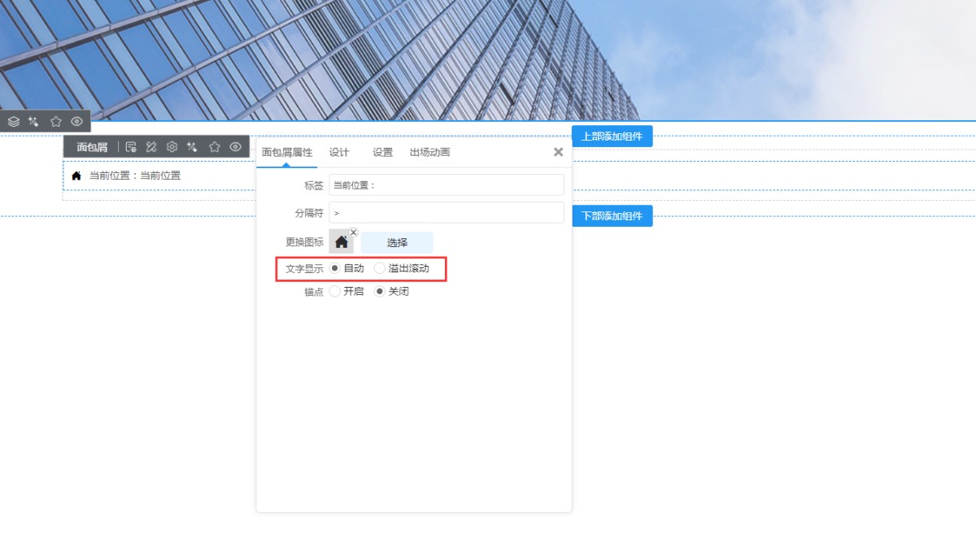Click the magic wand icon left of 面包屑 label
The image size is (976, 560).
(34, 121)
